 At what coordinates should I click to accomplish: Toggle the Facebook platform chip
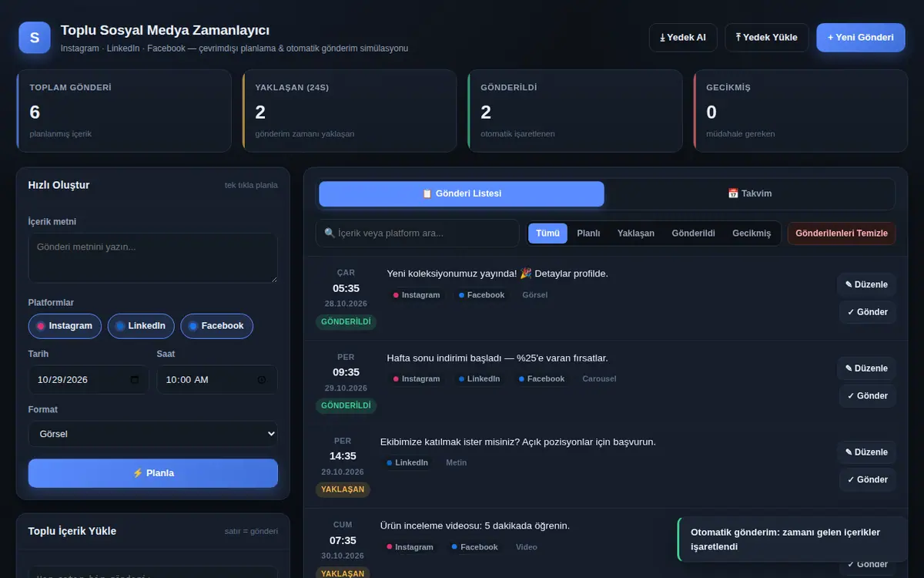tap(216, 326)
